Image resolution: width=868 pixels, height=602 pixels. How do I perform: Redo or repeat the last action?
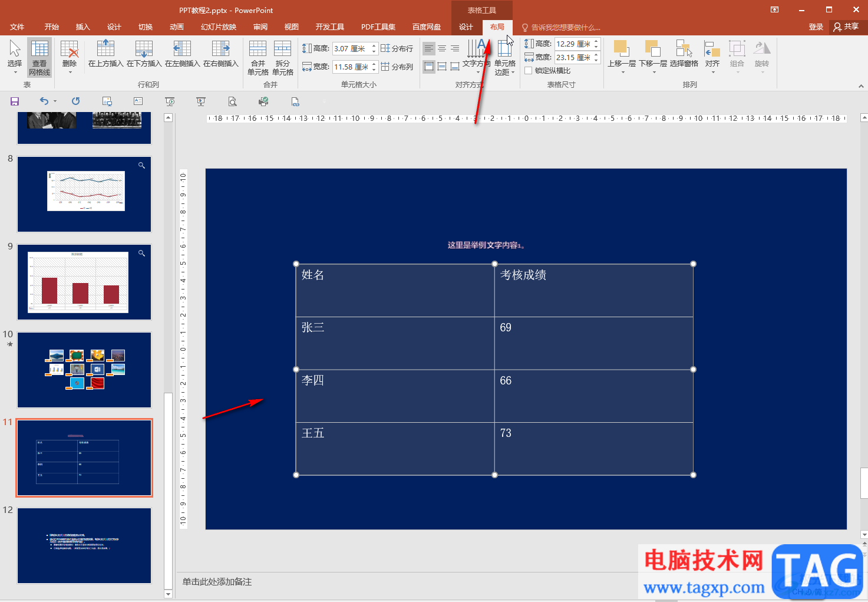(75, 101)
